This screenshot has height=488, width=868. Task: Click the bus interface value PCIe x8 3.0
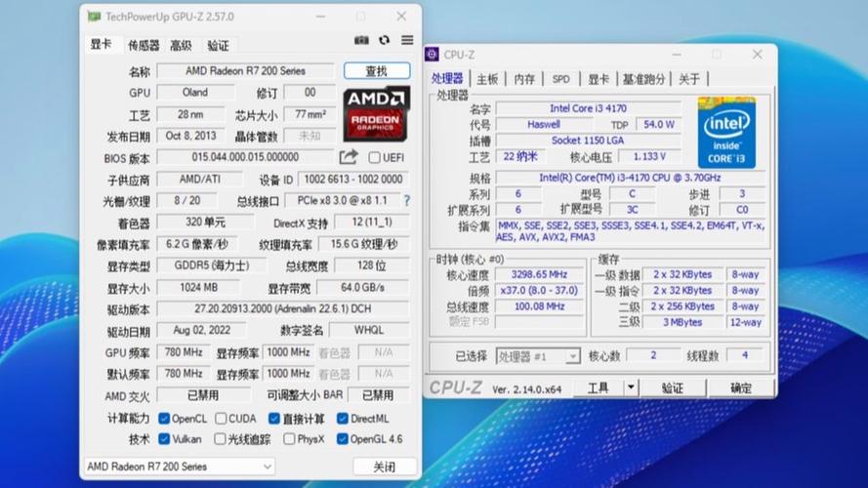point(342,200)
